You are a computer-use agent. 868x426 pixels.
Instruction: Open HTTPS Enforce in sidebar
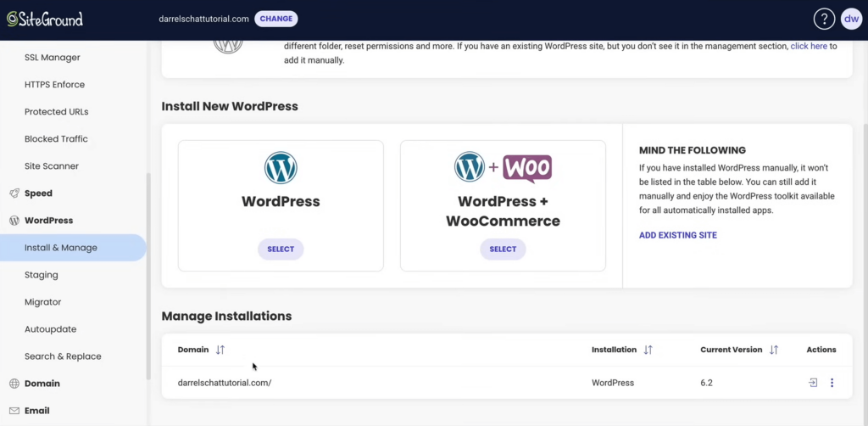pyautogui.click(x=55, y=85)
